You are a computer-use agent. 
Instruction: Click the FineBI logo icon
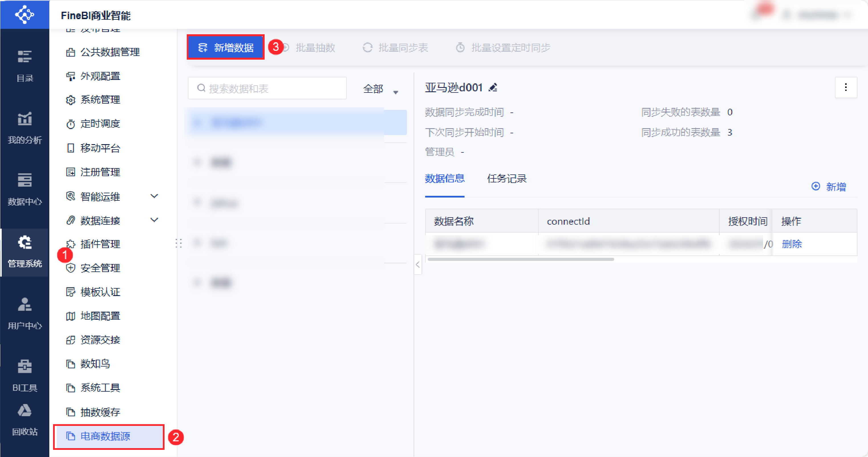click(25, 15)
